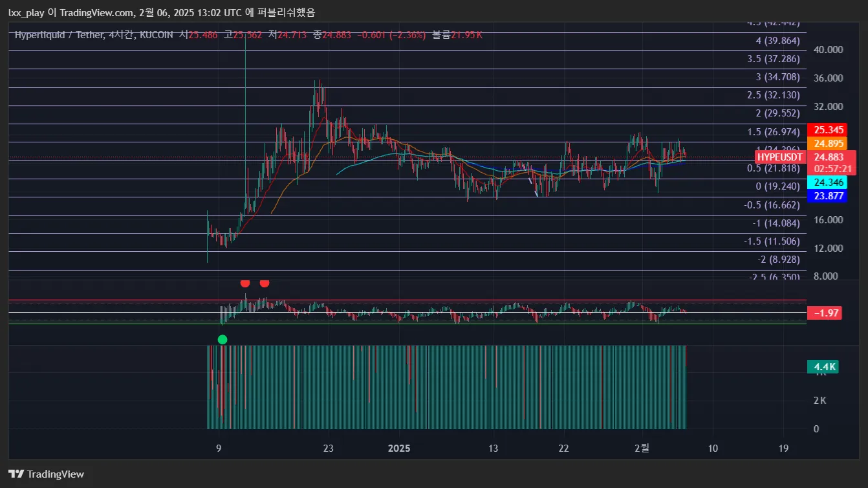Click the green signal dot below the oscillator

coord(222,339)
